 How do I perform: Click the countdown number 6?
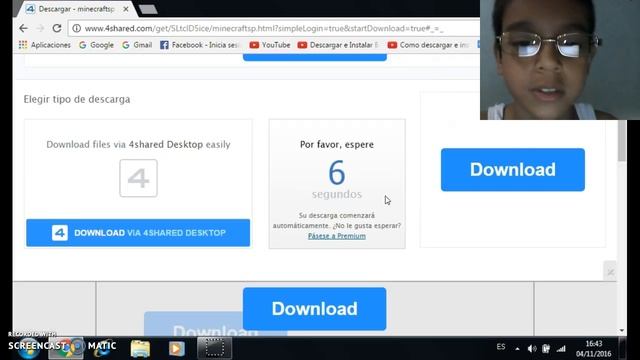point(337,173)
